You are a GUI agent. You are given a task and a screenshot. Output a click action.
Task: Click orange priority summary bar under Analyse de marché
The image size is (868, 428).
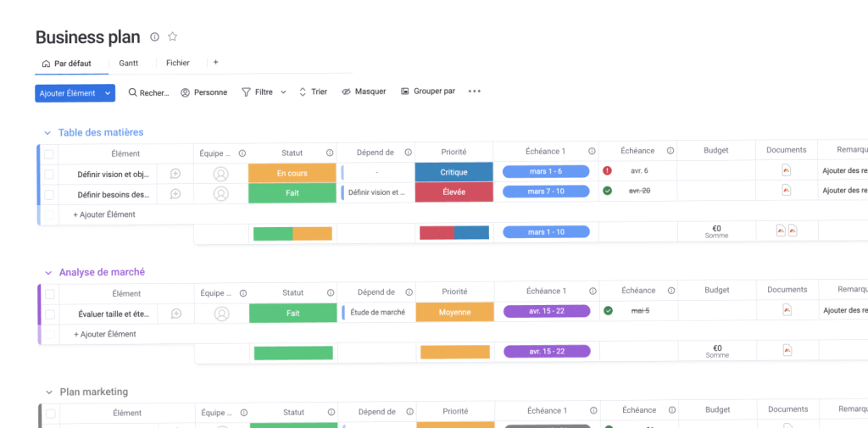[455, 352]
